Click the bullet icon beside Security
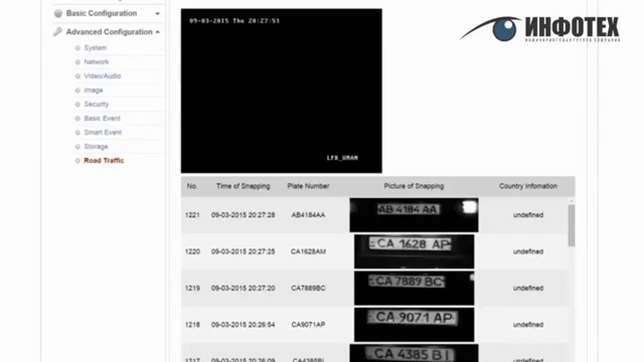644x362 pixels. [77, 105]
